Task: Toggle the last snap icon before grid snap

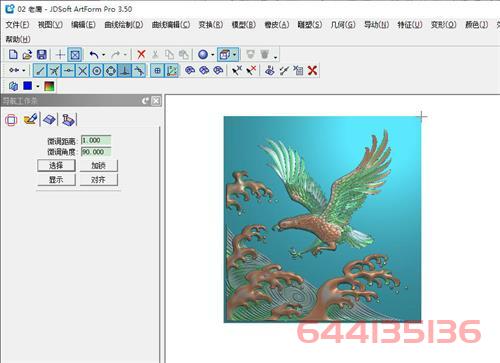Action: click(139, 71)
